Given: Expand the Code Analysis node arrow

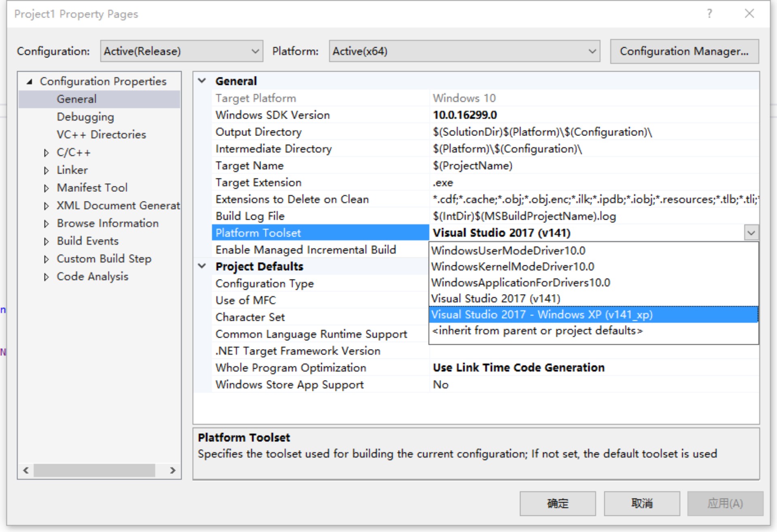Looking at the screenshot, I should [46, 277].
